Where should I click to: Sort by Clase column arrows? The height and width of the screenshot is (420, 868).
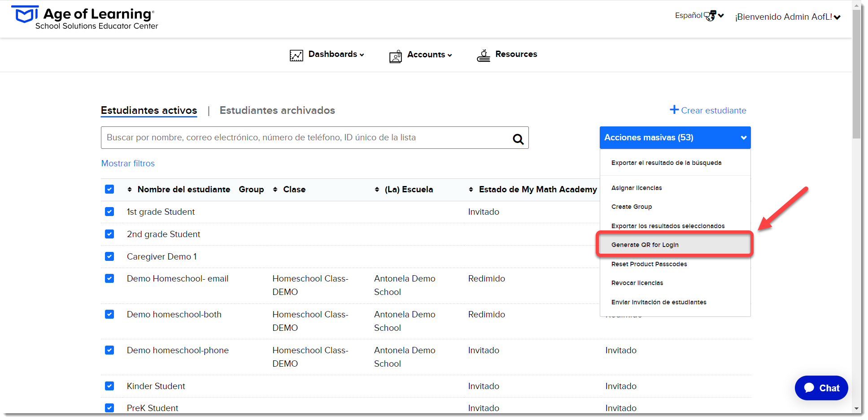pos(275,190)
